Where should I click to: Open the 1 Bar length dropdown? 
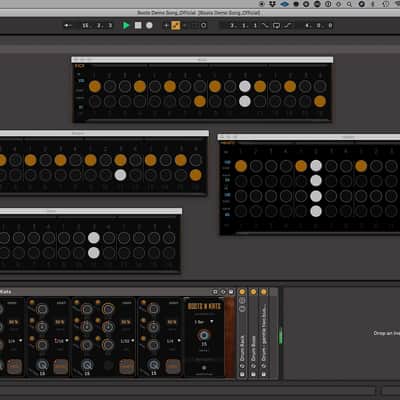pyautogui.click(x=204, y=322)
